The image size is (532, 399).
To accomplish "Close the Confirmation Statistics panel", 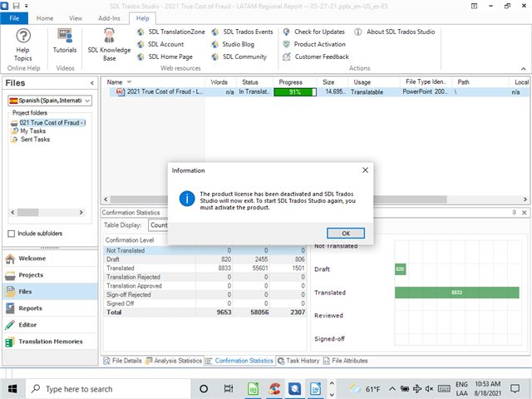I will pos(525,213).
